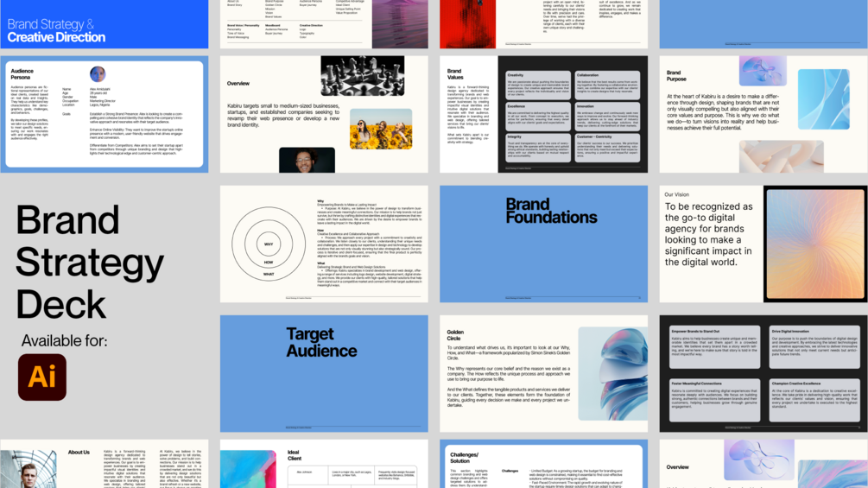Screen dimensions: 868x488
Task: Select the Empower Brands to Stand Out card
Action: click(714, 347)
